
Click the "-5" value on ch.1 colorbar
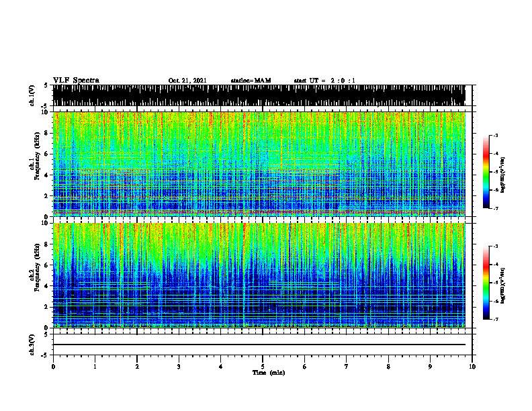click(x=495, y=172)
